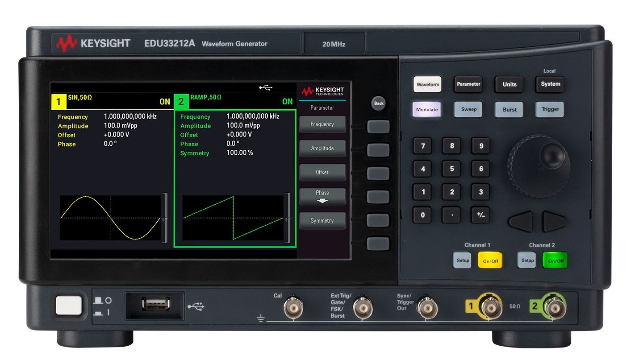This screenshot has width=635, height=364.
Task: Push the physical softkey beside Amplitude
Action: (378, 150)
